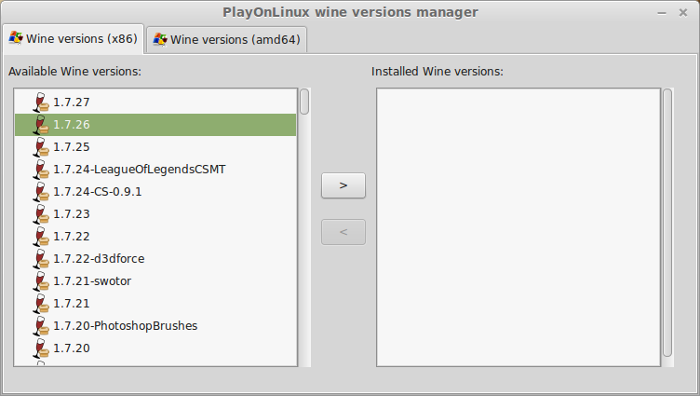Select the highlighted 1.7.26 version entry
Screen dimensions: 700x396
coord(155,125)
